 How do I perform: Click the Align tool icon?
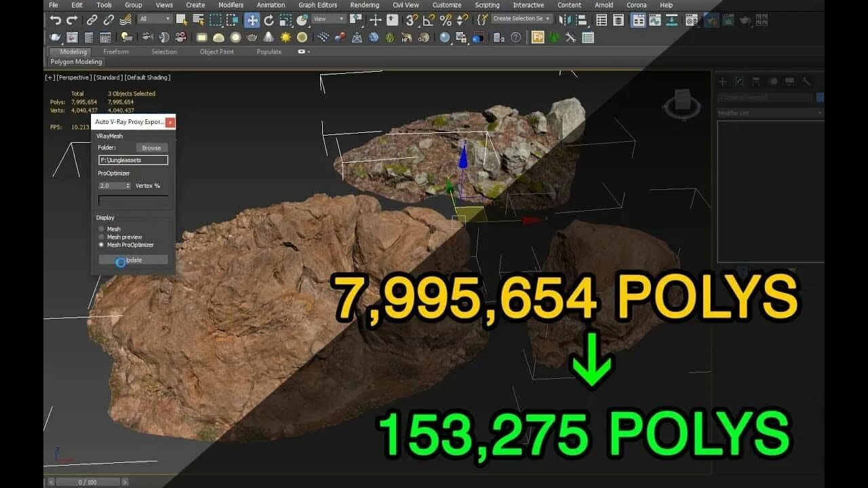click(581, 20)
